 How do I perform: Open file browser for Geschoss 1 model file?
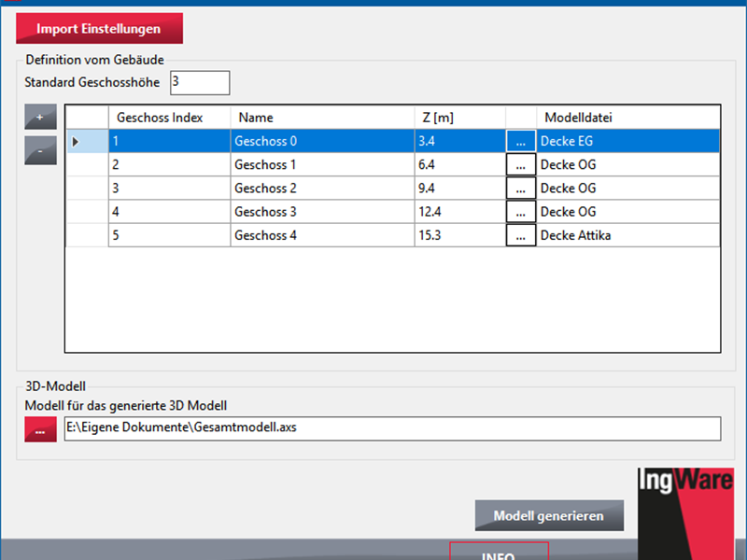tap(520, 165)
